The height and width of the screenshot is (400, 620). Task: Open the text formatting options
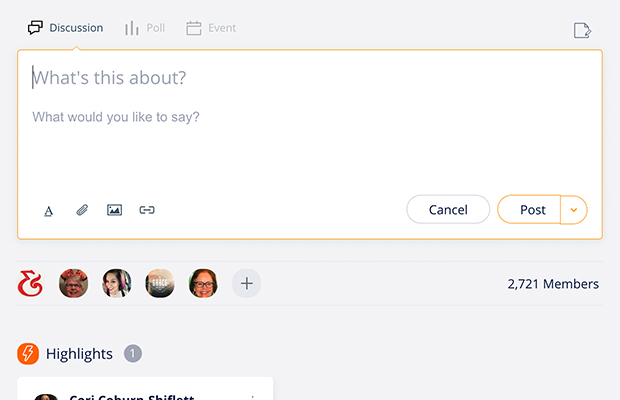[48, 210]
